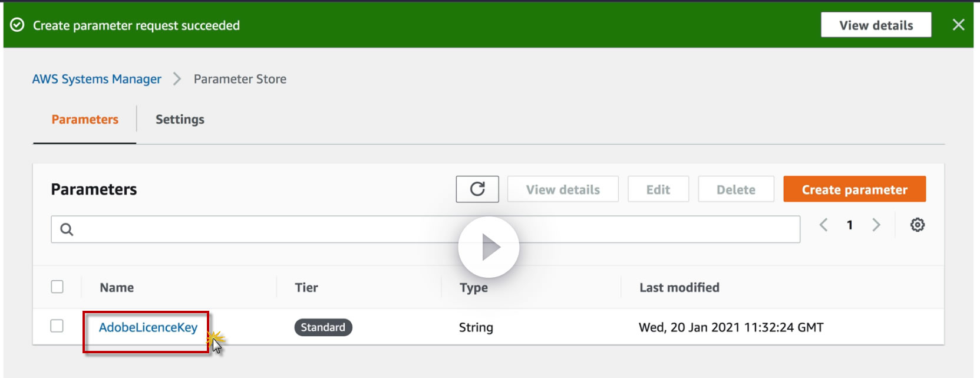Screen dimensions: 980x378
Task: Click the orange Create parameter button
Action: point(854,189)
